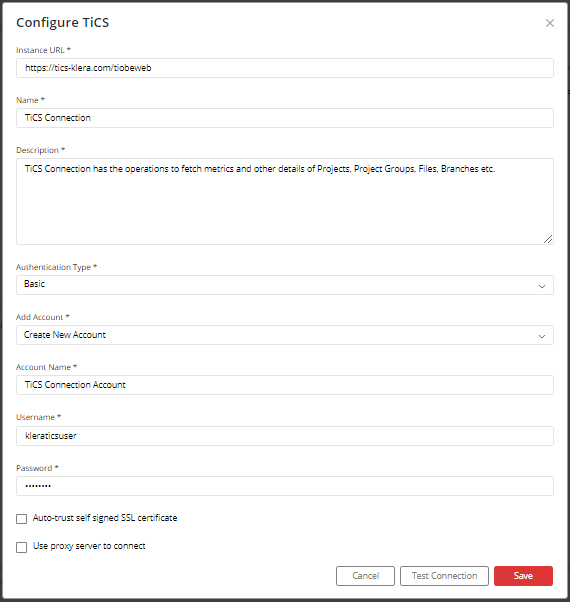Image resolution: width=570 pixels, height=602 pixels.
Task: Focus the Instance URL field
Action: pos(285,68)
